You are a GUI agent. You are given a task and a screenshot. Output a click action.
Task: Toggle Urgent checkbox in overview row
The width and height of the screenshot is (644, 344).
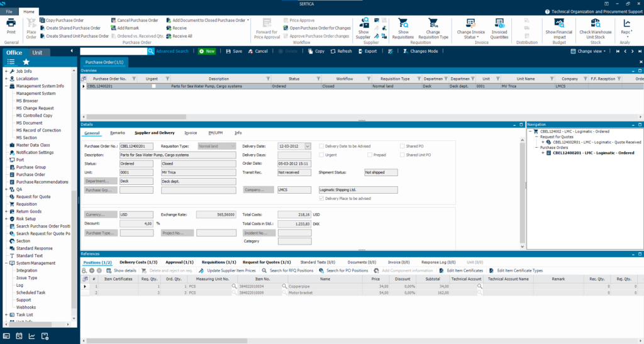[x=153, y=86]
